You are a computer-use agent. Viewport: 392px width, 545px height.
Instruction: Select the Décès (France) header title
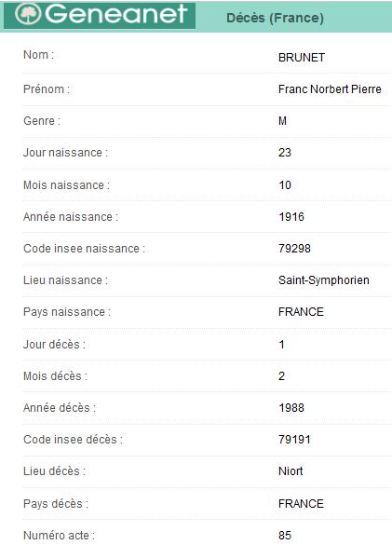(x=275, y=18)
